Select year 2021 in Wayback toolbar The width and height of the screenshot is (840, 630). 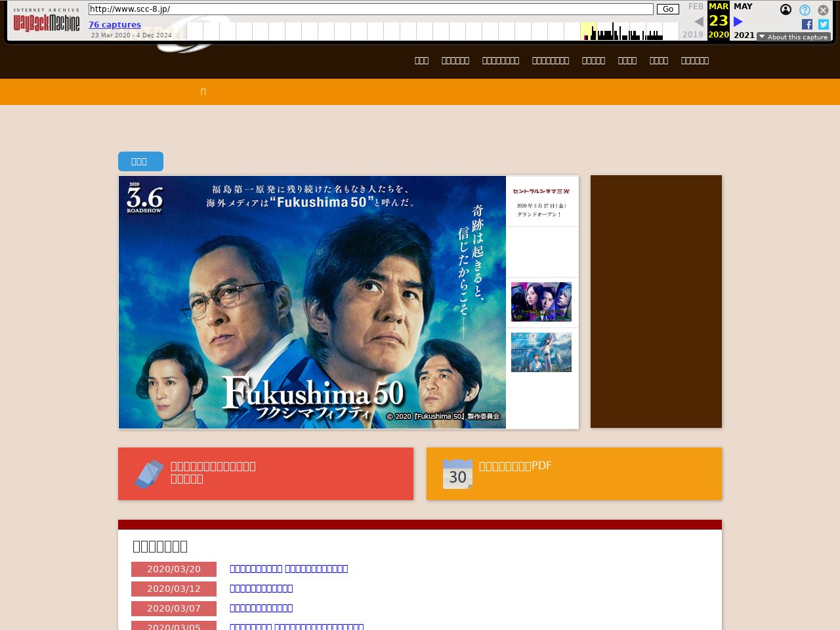coord(744,35)
